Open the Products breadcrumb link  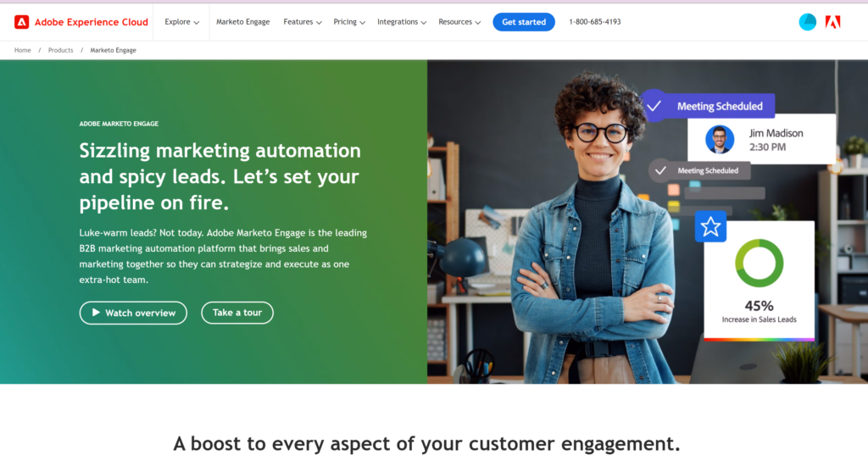(x=60, y=50)
